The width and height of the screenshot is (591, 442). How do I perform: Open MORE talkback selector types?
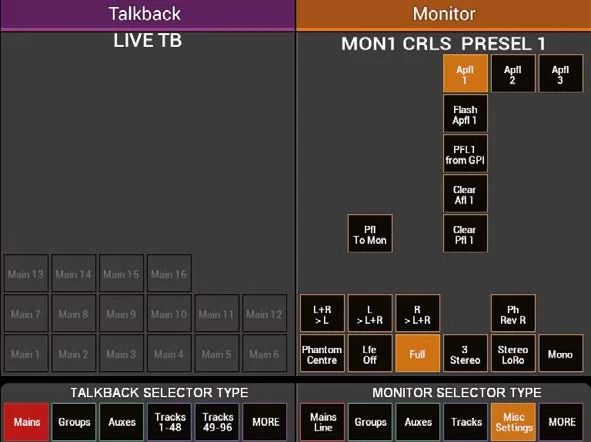[265, 422]
